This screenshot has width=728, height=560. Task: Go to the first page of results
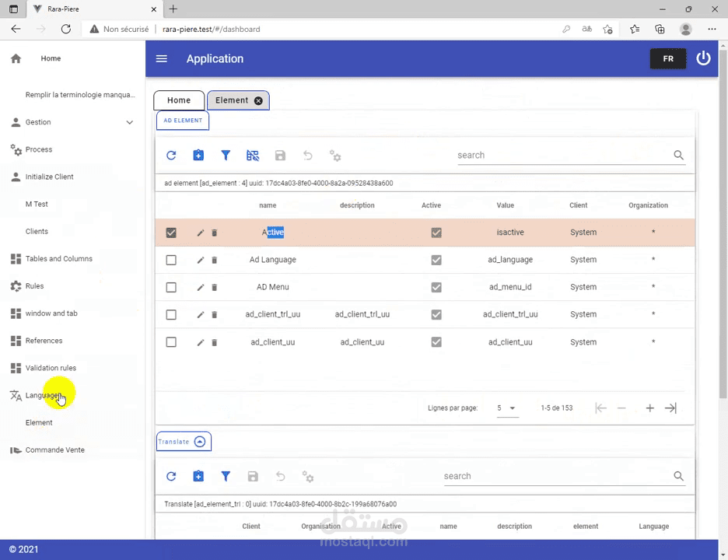[600, 408]
